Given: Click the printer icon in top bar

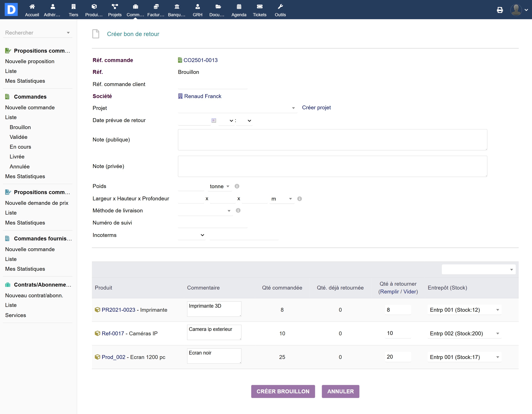Looking at the screenshot, I should pyautogui.click(x=500, y=10).
